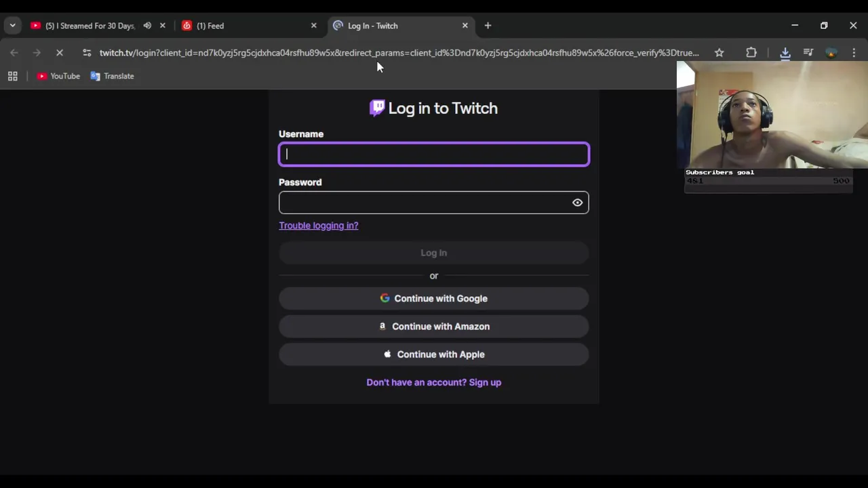Open the Extensions puzzle icon
Screen dimensions: 868x488
point(751,53)
